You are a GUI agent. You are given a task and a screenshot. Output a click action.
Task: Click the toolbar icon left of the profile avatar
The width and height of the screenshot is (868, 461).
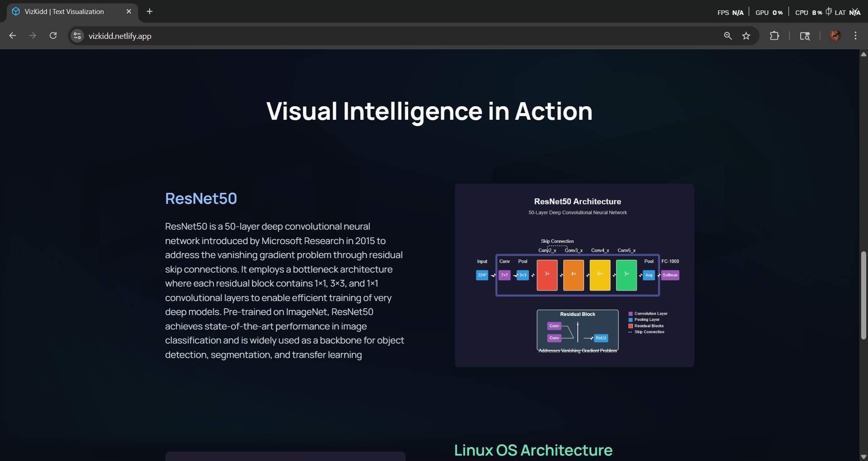[805, 36]
